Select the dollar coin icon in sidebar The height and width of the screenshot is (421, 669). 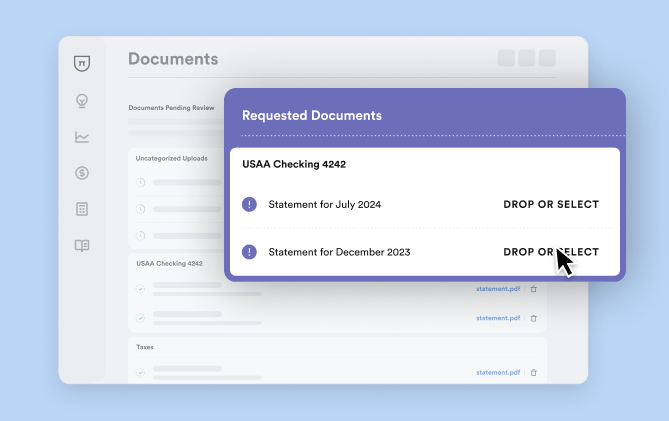82,173
